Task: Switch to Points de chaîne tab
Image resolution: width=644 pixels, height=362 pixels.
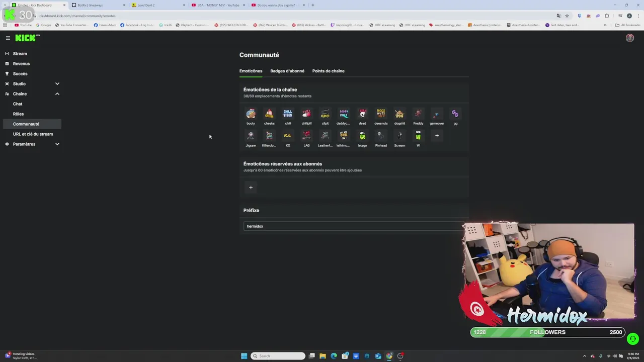Action: pyautogui.click(x=328, y=71)
